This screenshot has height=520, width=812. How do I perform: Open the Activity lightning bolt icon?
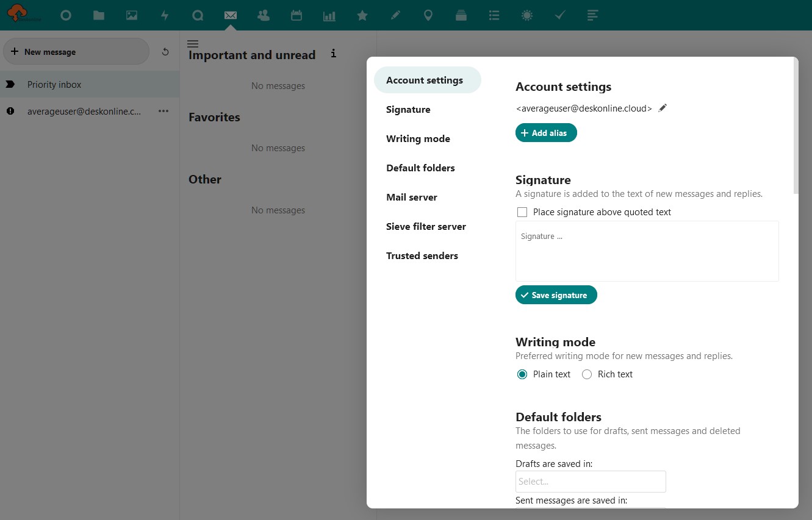pyautogui.click(x=165, y=15)
